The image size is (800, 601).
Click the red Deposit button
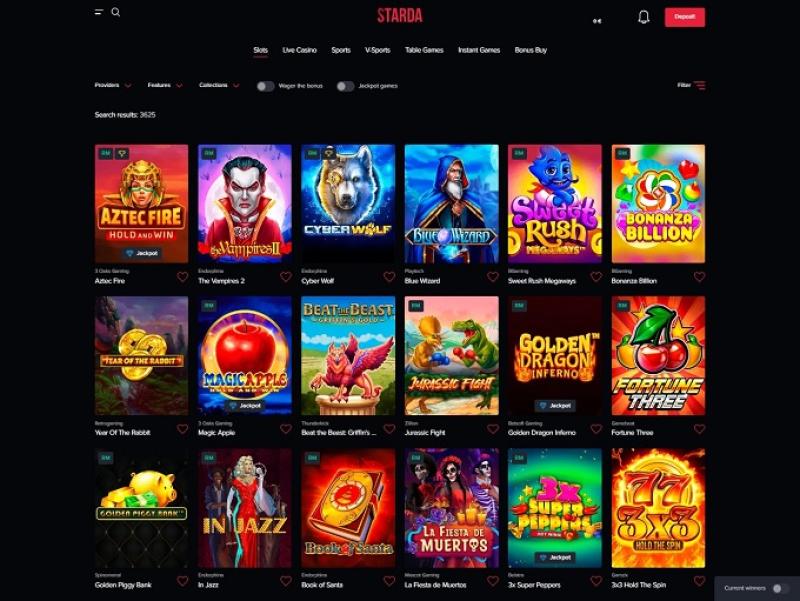click(x=685, y=17)
